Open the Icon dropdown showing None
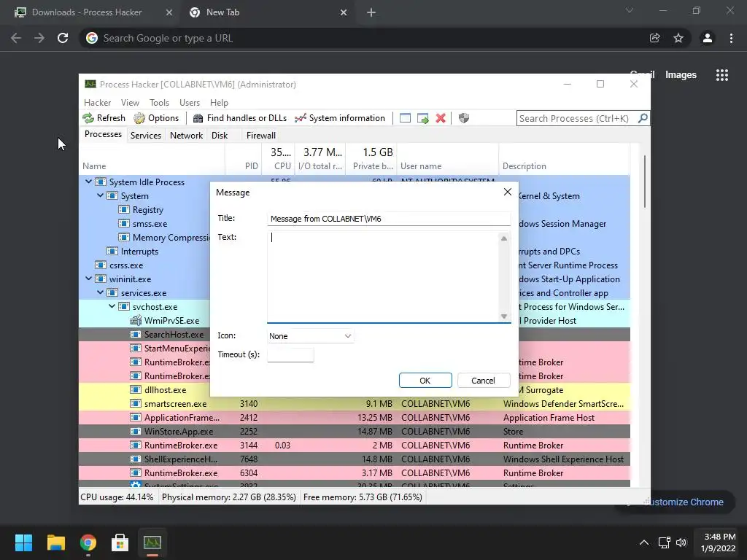Screen dimensions: 747x560 coord(309,336)
